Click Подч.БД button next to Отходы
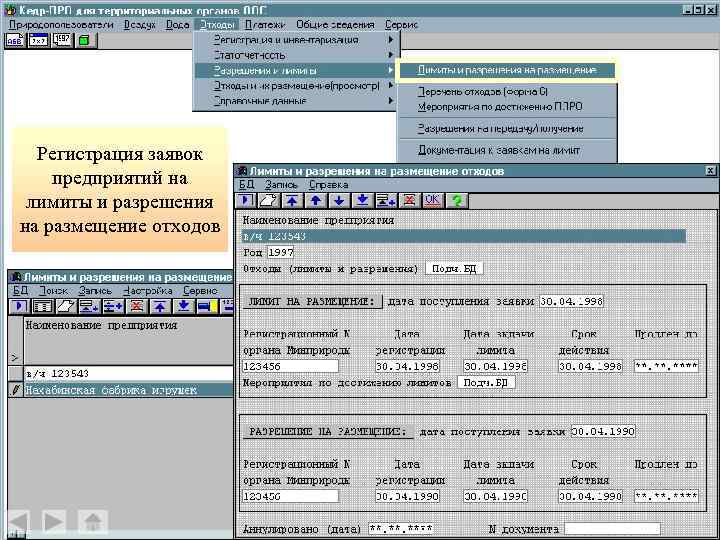Viewport: 720px width, 540px height. point(454,269)
